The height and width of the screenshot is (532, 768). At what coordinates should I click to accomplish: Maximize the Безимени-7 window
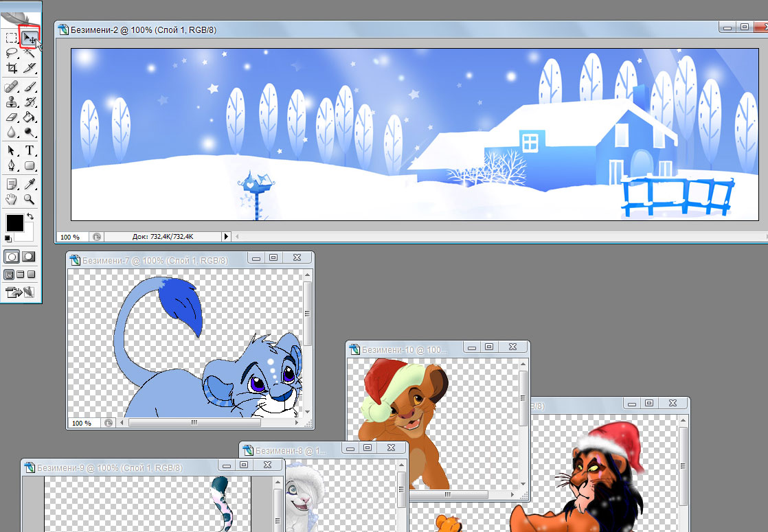pos(273,257)
